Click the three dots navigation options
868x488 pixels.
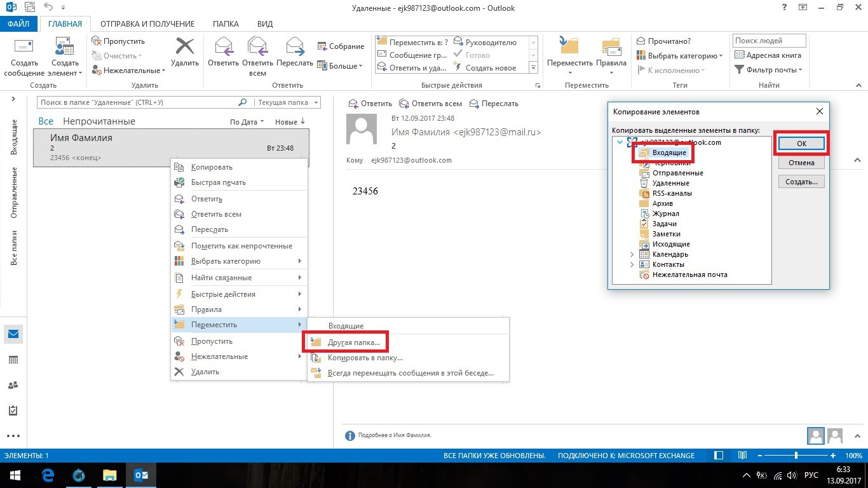13,436
